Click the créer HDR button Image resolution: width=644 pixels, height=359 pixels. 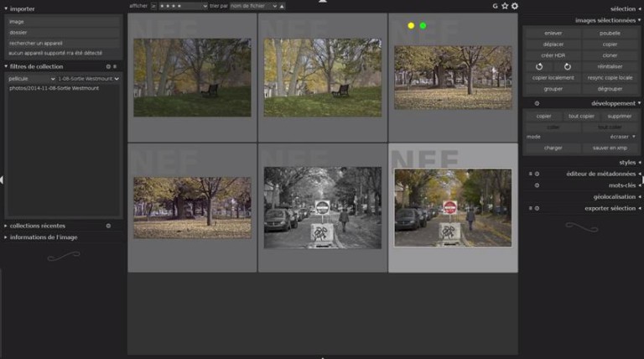553,55
